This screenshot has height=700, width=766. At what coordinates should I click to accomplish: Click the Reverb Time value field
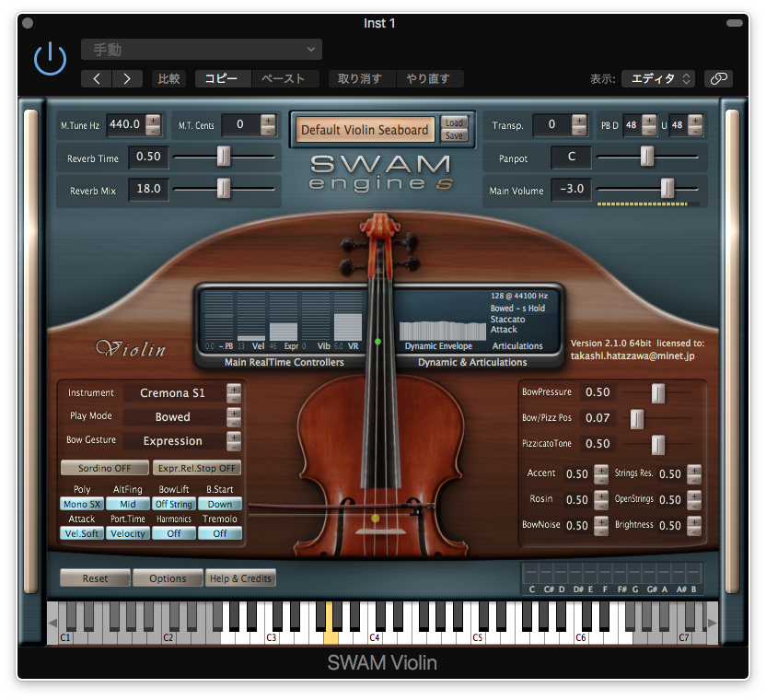point(147,157)
